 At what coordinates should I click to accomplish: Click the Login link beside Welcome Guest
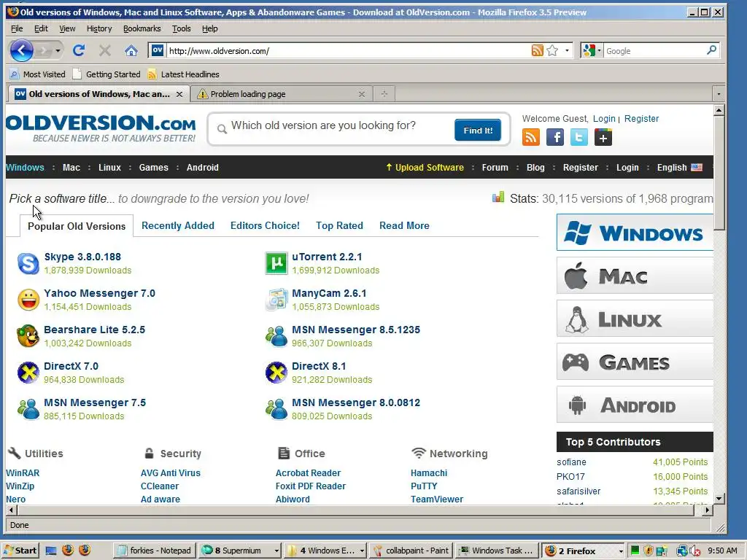tap(604, 119)
